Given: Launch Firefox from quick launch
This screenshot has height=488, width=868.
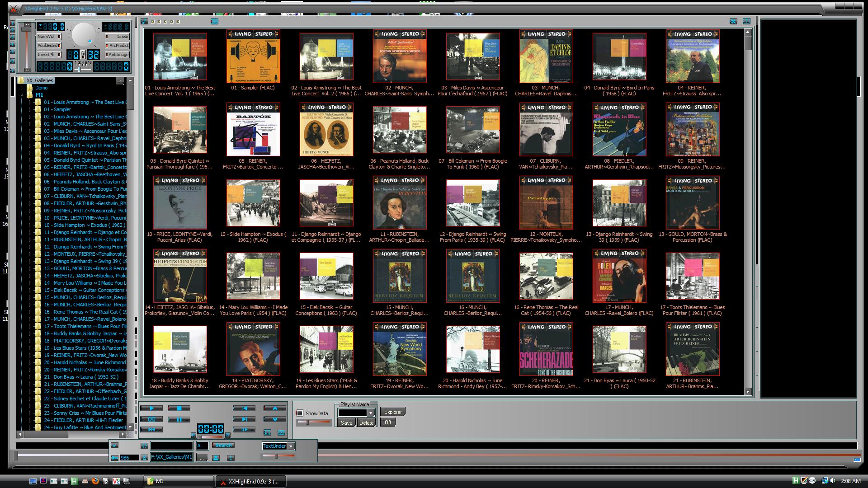Looking at the screenshot, I should pos(95,481).
